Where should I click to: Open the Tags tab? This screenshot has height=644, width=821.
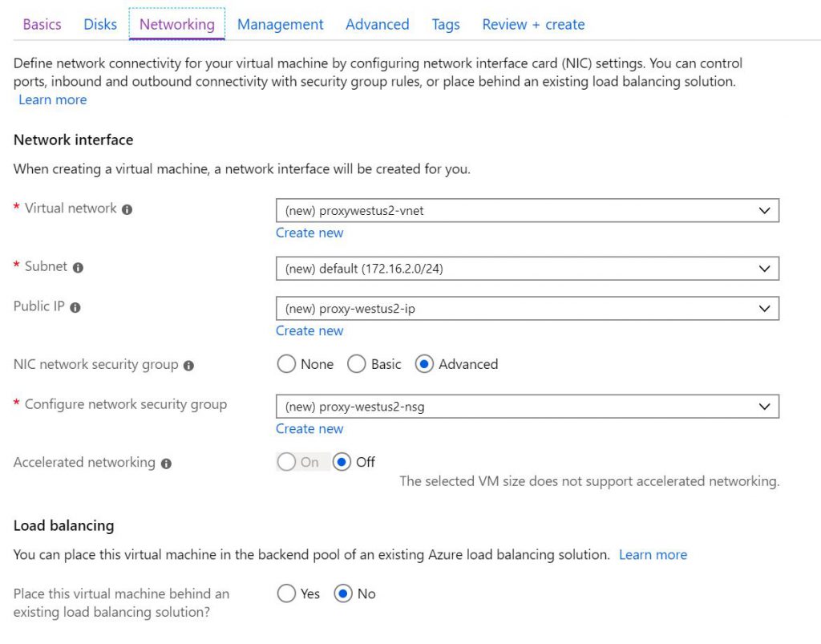click(446, 24)
